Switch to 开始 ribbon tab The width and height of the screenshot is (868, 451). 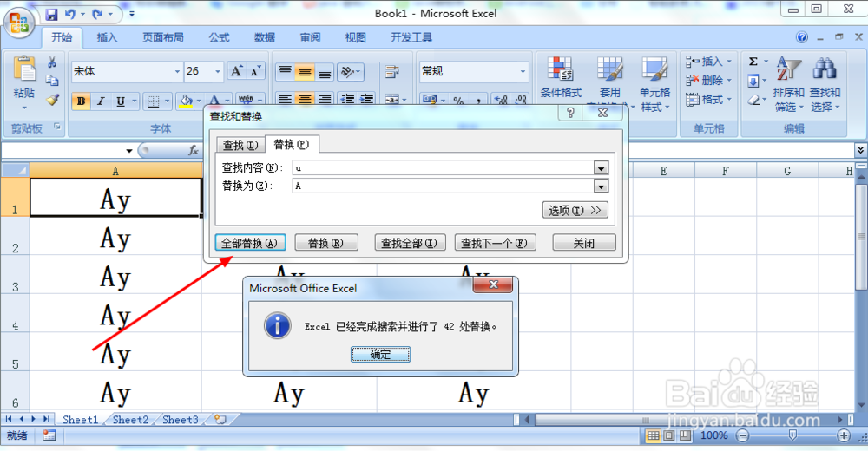[x=62, y=37]
